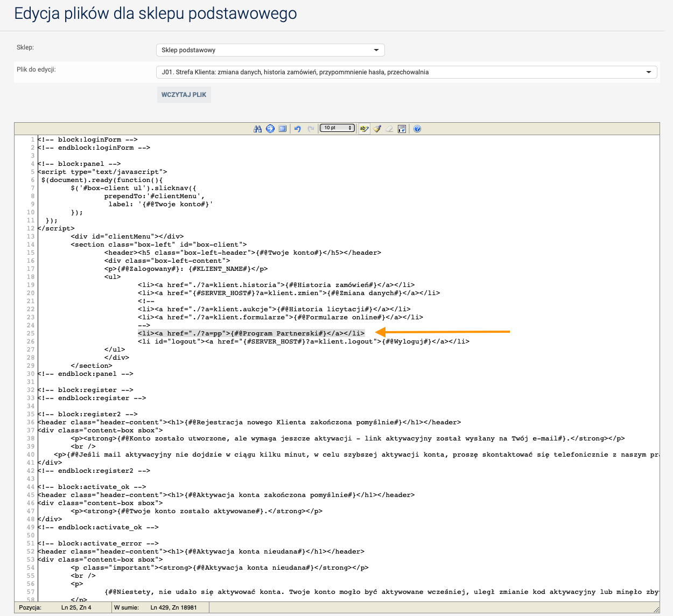Click the 'Twoje konto zostało aktywowane' line

point(197,511)
